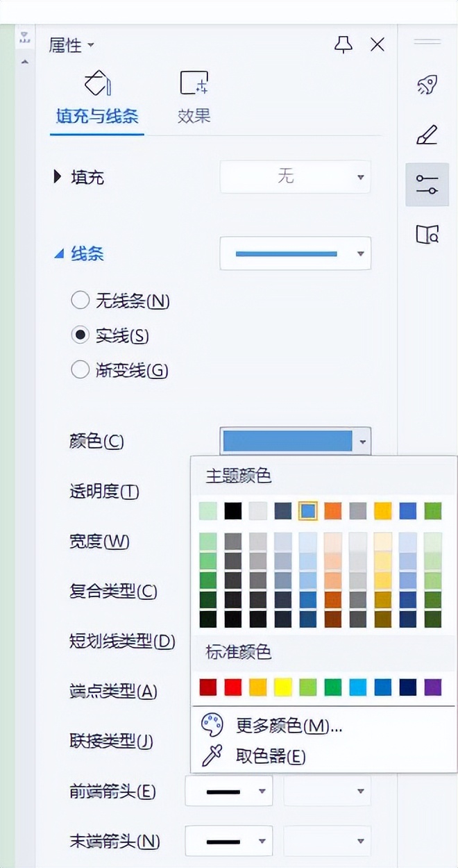Click the 宽度(W) label
The width and height of the screenshot is (458, 868).
(x=99, y=542)
